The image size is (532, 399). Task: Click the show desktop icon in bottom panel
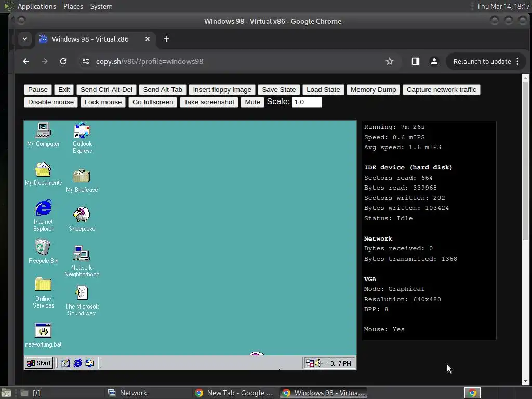(6, 393)
